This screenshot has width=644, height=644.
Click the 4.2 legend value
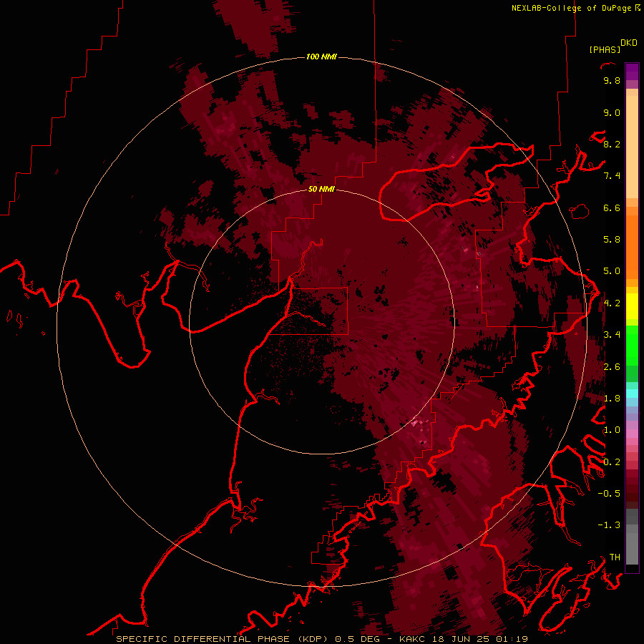[x=612, y=303]
